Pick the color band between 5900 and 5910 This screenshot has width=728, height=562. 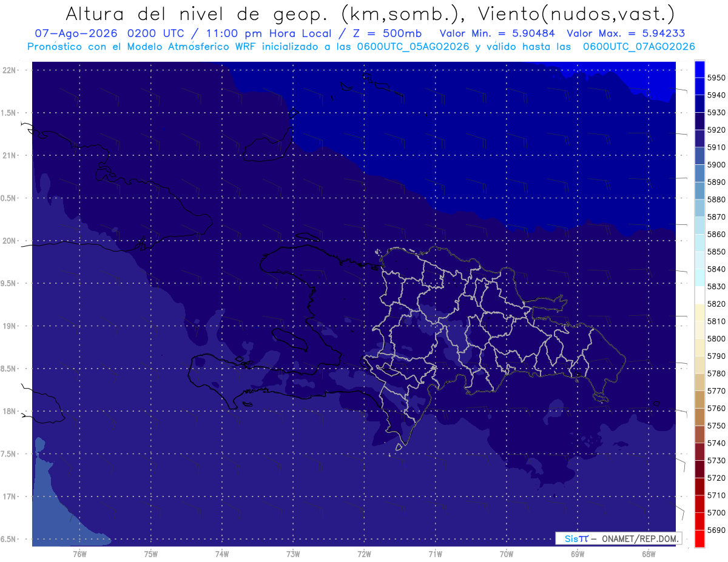tap(699, 156)
